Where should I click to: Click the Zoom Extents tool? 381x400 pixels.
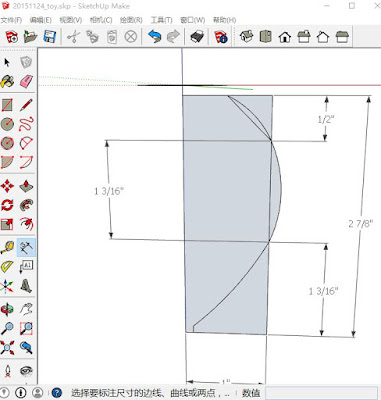[7, 347]
